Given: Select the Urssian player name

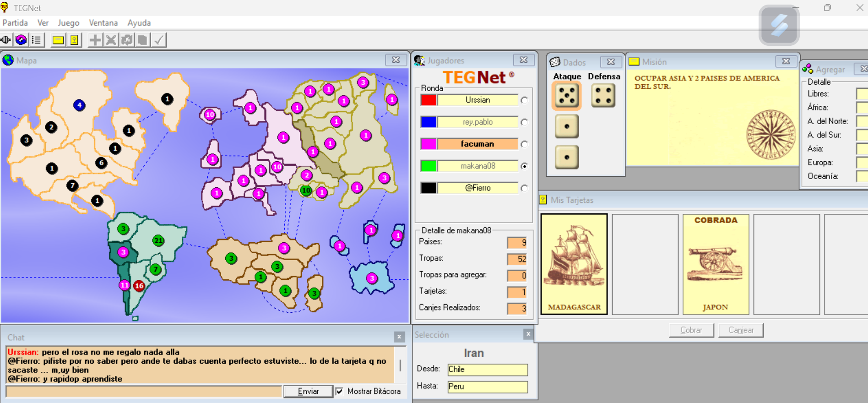Looking at the screenshot, I should [x=477, y=100].
